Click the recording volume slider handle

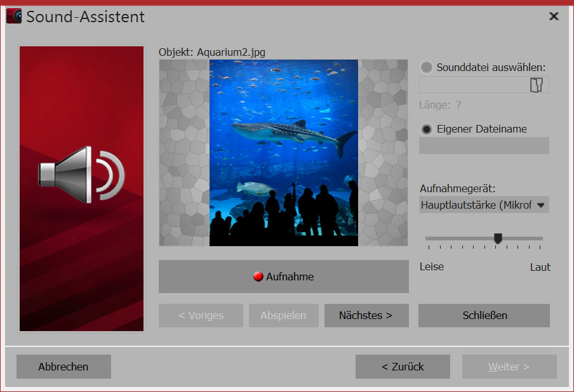tap(498, 238)
